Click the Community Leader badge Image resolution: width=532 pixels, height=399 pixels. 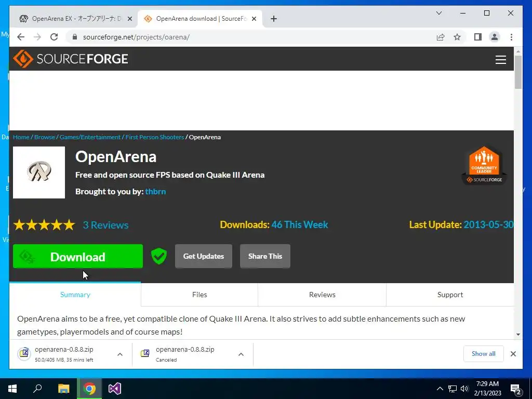tap(484, 165)
